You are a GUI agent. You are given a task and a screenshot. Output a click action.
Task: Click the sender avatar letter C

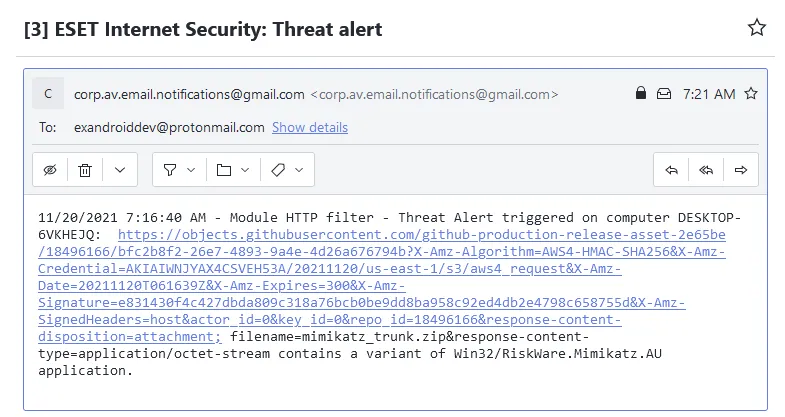coord(48,94)
